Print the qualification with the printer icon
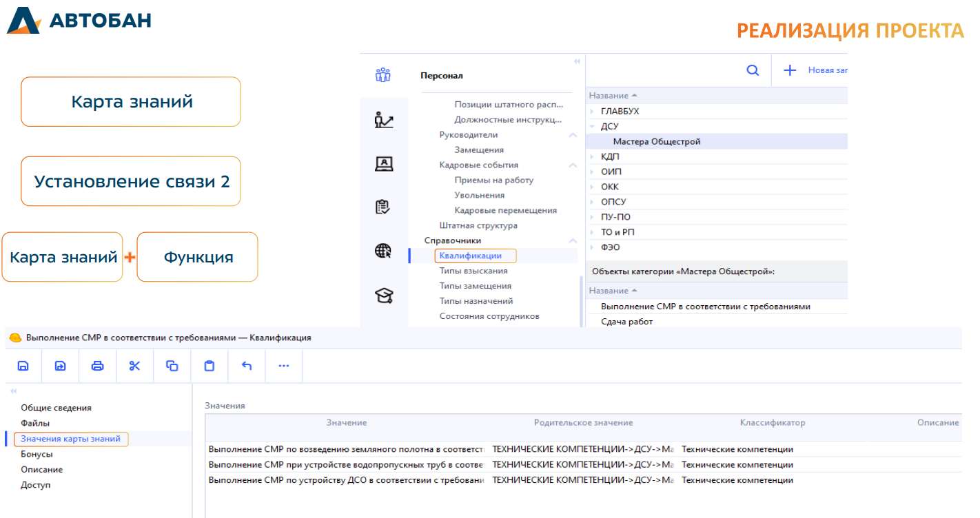The height and width of the screenshot is (518, 980). [x=98, y=366]
